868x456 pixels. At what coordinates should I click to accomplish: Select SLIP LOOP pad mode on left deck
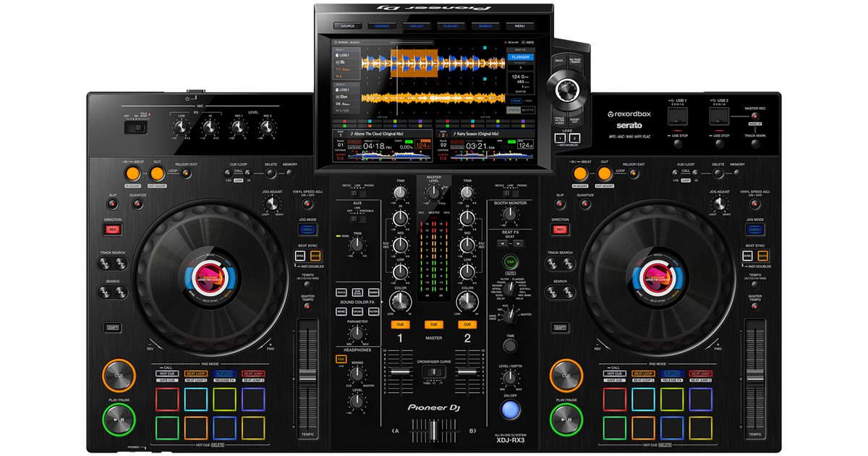pyautogui.click(x=225, y=373)
